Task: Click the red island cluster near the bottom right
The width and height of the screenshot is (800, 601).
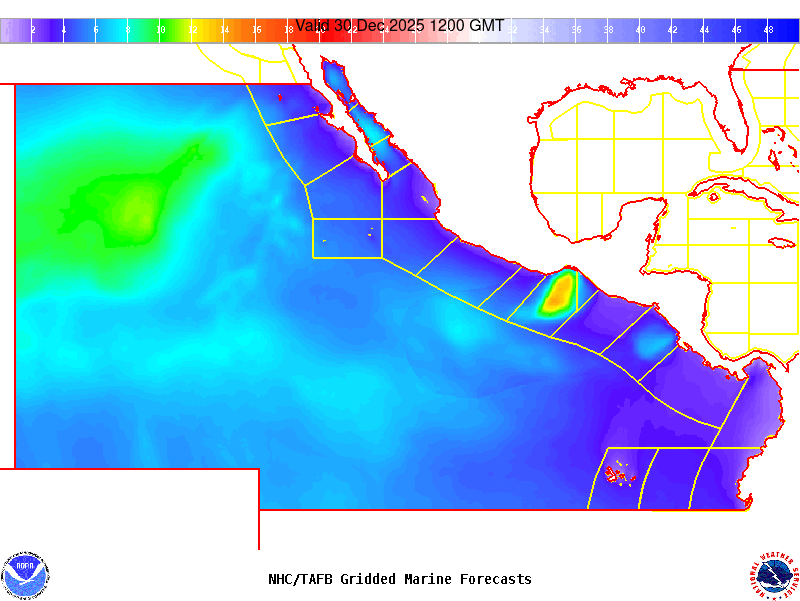Action: pyautogui.click(x=620, y=473)
